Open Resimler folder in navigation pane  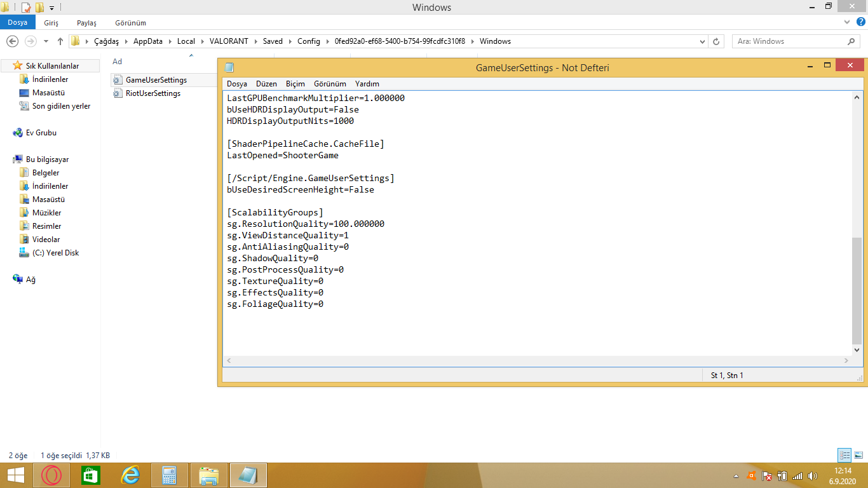(x=47, y=226)
